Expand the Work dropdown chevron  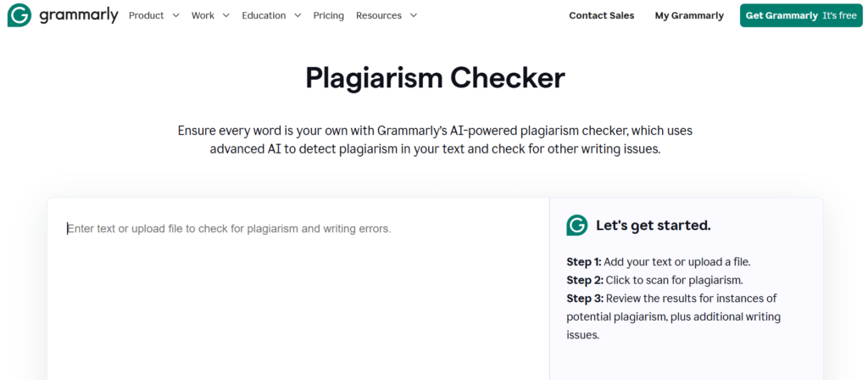225,15
